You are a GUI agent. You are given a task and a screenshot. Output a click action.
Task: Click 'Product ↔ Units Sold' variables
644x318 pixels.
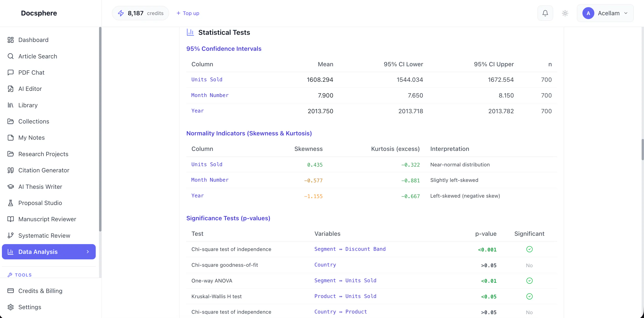(345, 296)
